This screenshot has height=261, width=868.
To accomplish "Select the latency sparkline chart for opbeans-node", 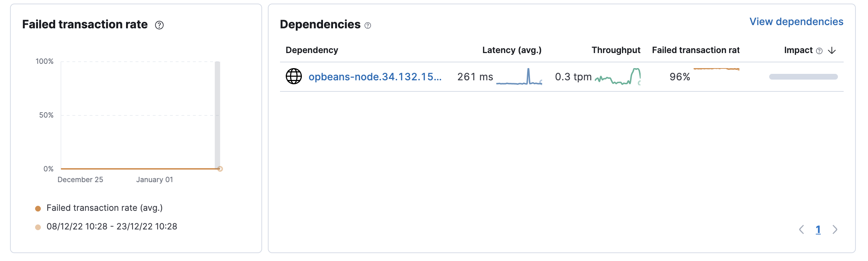I will (x=519, y=78).
